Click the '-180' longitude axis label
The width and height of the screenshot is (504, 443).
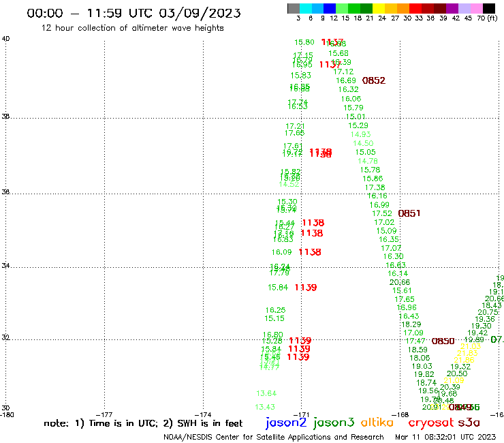[7, 415]
